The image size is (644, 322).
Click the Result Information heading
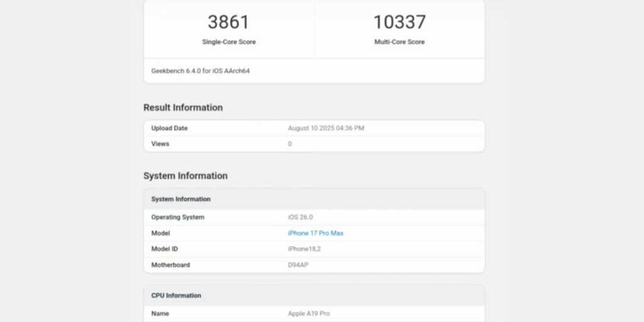click(183, 108)
